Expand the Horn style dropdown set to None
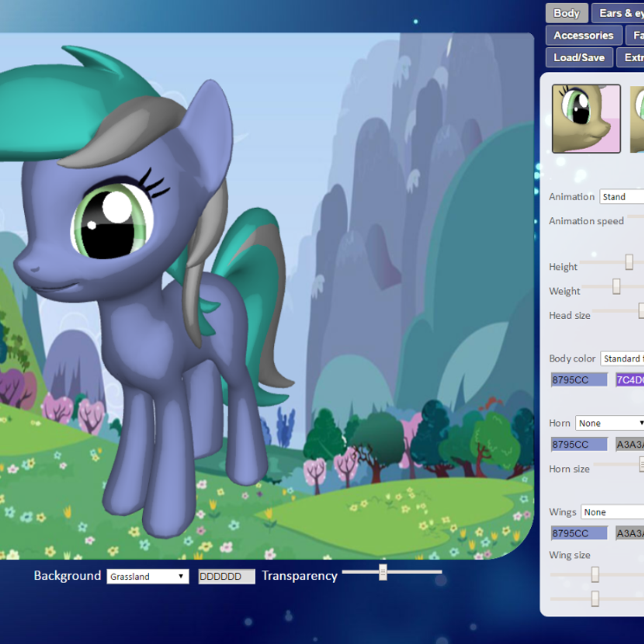 click(609, 423)
